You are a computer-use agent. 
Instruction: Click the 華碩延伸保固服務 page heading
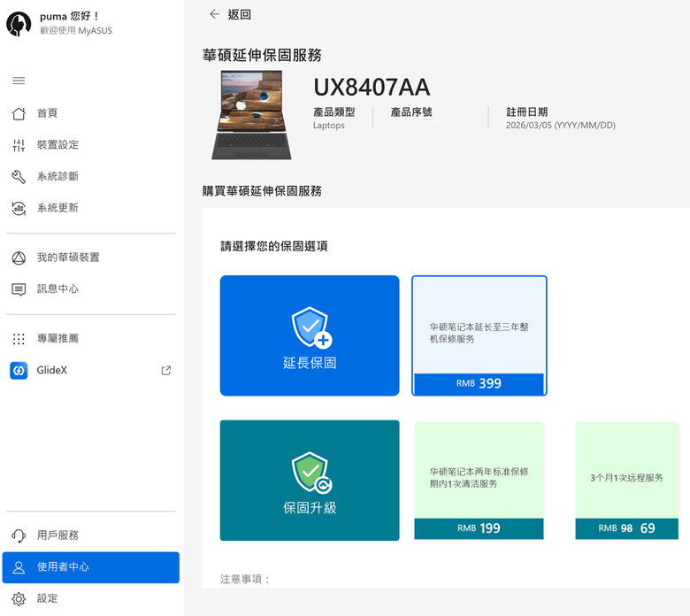pyautogui.click(x=262, y=56)
